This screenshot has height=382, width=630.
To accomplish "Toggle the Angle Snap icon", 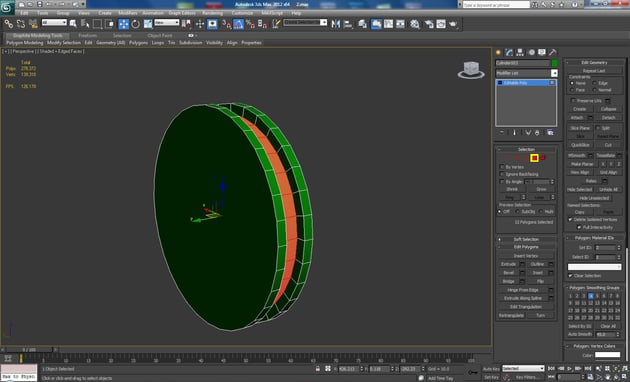I will click(x=239, y=24).
